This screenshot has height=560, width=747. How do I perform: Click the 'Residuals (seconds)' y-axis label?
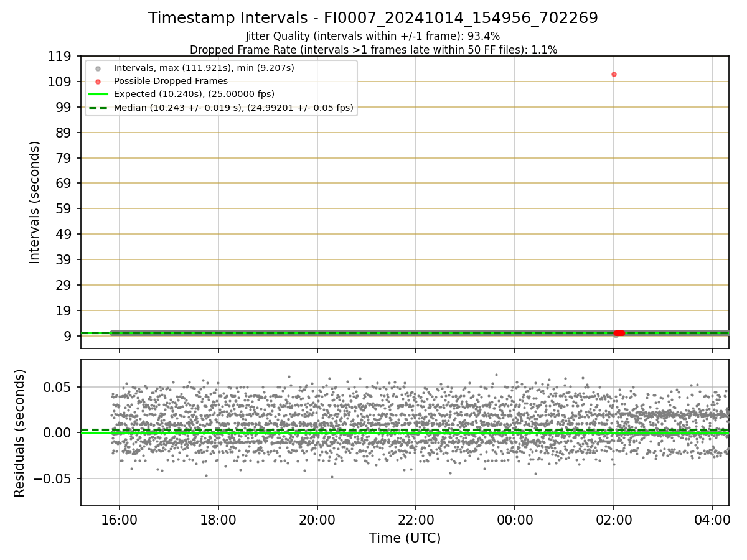coord(20,433)
